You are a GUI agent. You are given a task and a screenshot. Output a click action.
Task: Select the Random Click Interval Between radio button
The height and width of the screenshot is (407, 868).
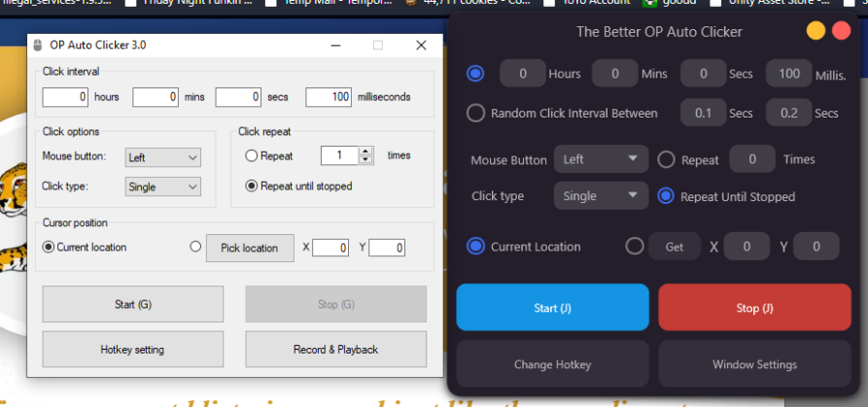[x=475, y=114]
